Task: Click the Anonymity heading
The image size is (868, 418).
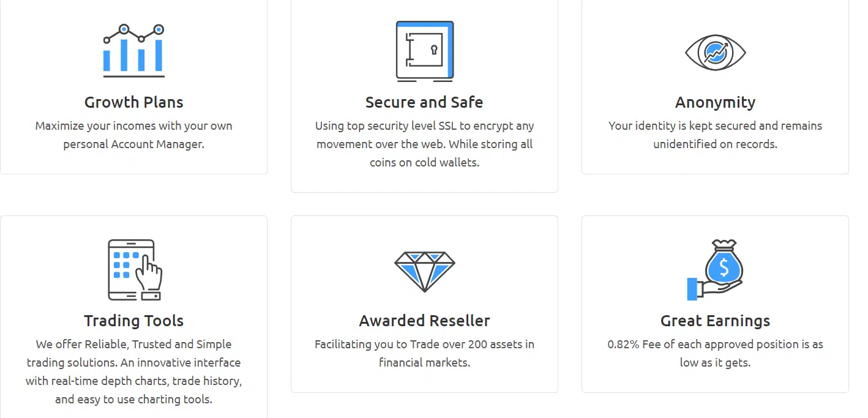Action: pyautogui.click(x=715, y=102)
